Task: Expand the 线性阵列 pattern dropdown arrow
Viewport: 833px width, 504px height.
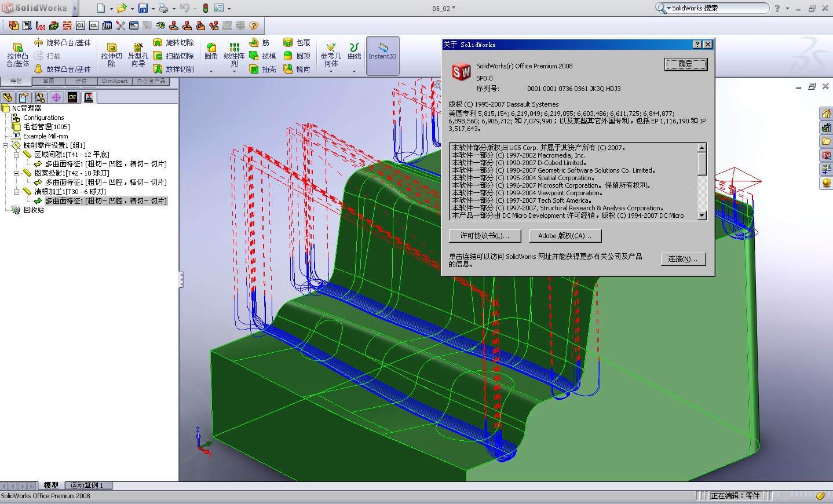Action: pos(234,71)
